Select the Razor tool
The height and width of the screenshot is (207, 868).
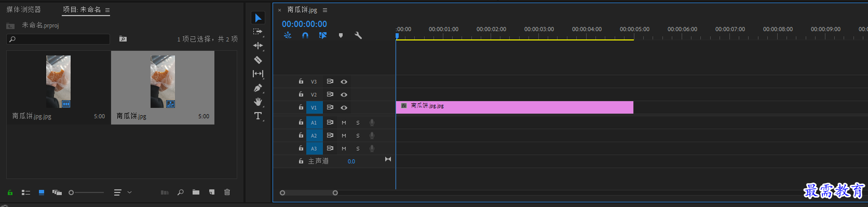[x=257, y=60]
